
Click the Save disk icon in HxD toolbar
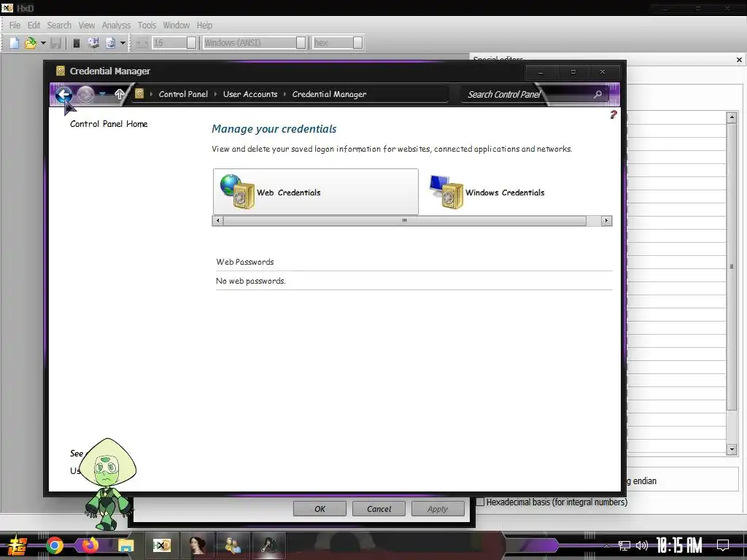55,43
